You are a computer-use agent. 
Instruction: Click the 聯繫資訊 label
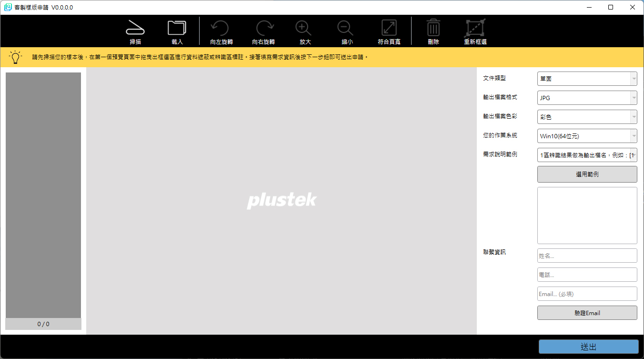coord(494,252)
